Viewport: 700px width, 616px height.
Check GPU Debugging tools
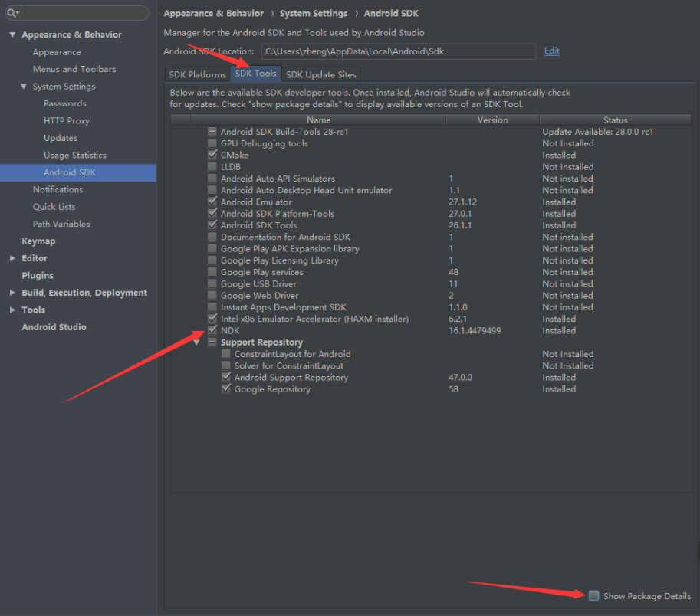(x=212, y=143)
